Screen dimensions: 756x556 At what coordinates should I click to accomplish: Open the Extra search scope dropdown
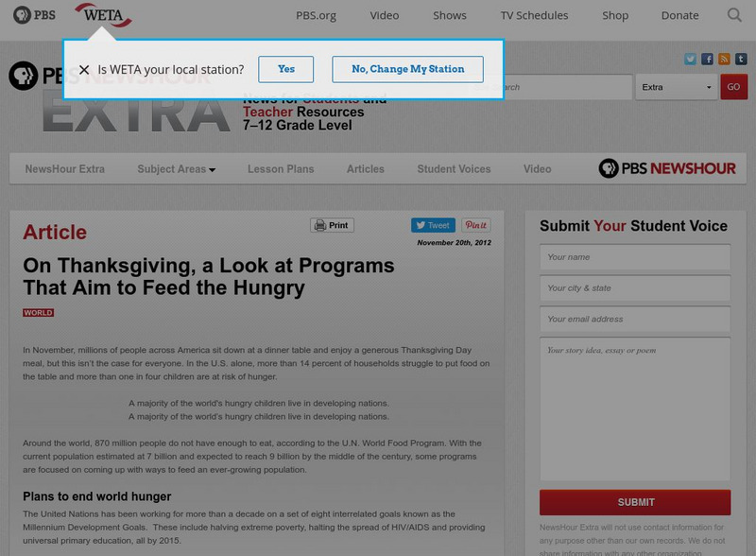click(677, 87)
